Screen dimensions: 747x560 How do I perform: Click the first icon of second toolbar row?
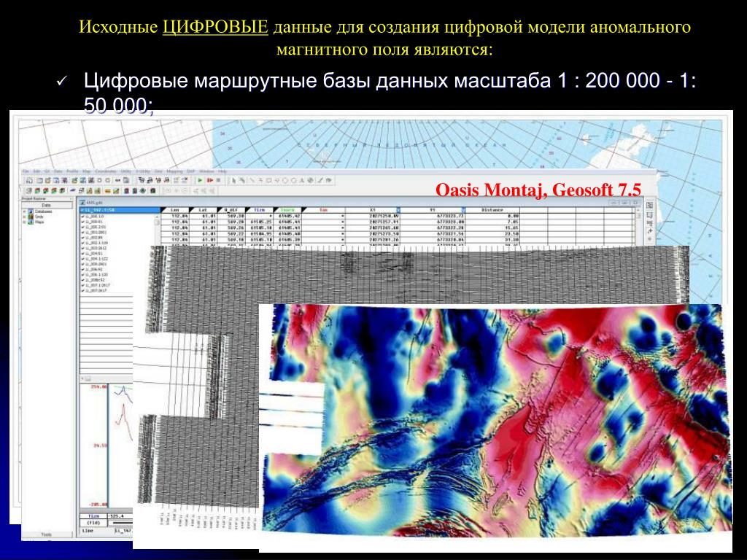(x=29, y=191)
